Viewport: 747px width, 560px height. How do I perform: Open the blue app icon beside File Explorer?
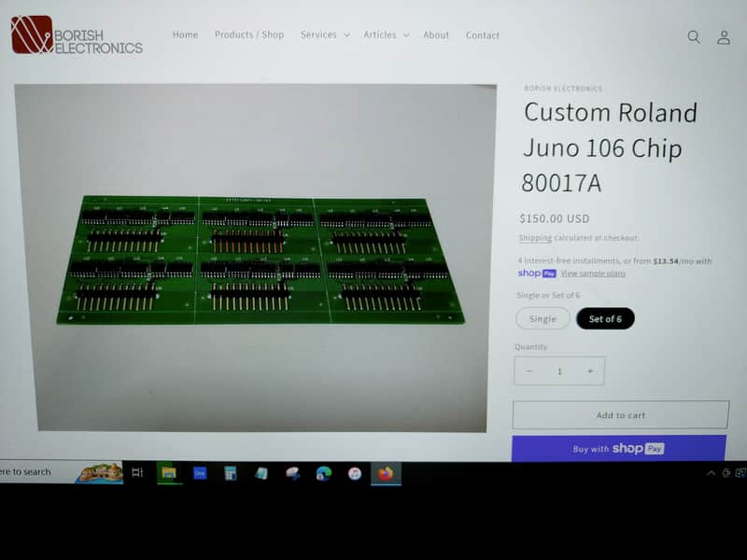(x=200, y=473)
